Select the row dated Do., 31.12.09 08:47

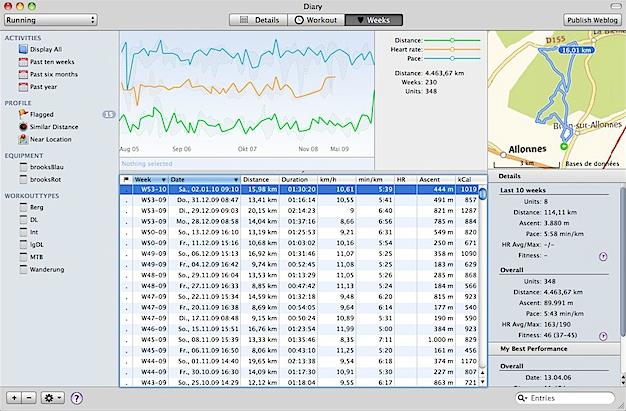(299, 200)
